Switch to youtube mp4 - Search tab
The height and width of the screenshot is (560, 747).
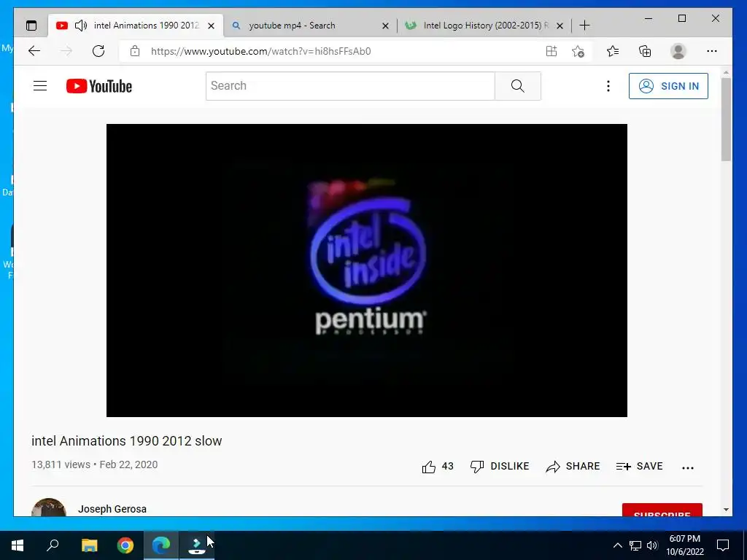tap(292, 26)
